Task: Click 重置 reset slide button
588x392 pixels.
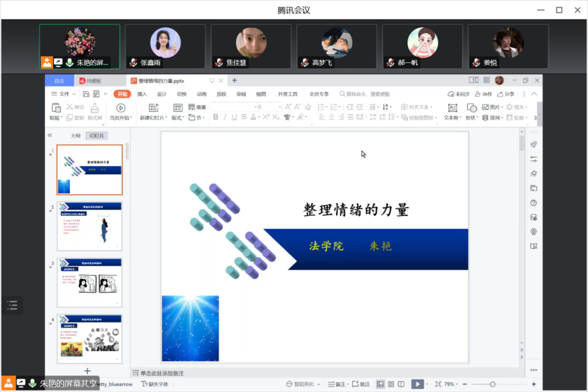Action: point(197,107)
